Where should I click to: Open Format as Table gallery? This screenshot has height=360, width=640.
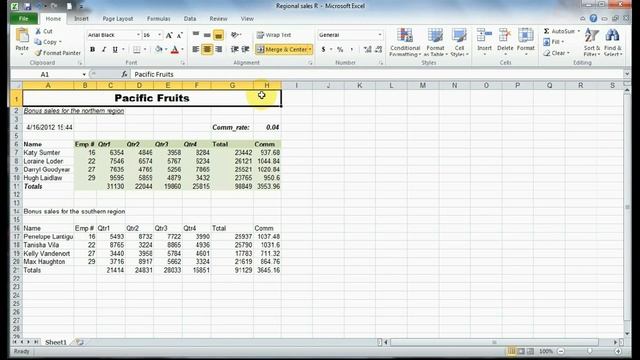436,42
